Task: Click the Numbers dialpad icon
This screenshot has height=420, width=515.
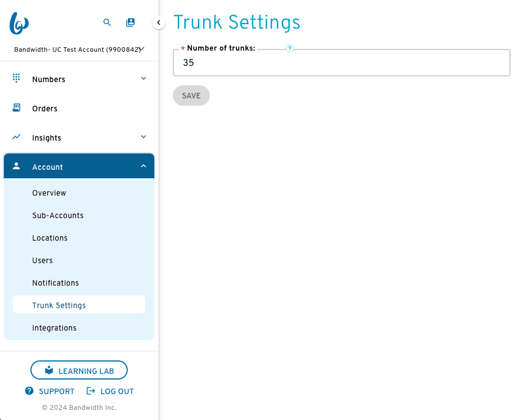Action: pyautogui.click(x=16, y=78)
